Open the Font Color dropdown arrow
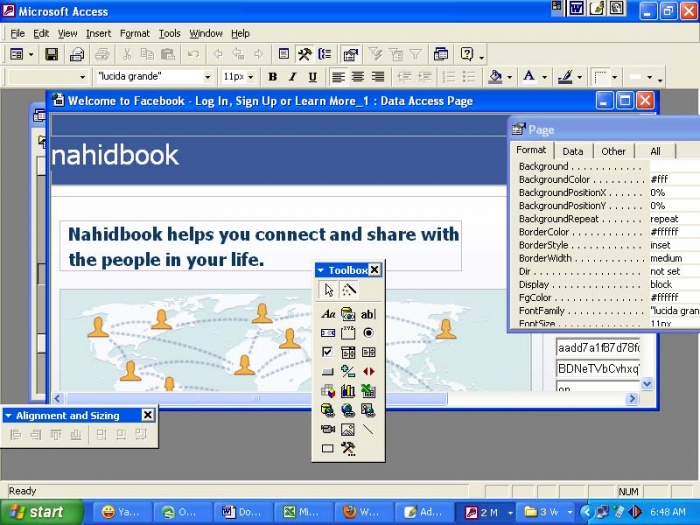 pyautogui.click(x=545, y=77)
